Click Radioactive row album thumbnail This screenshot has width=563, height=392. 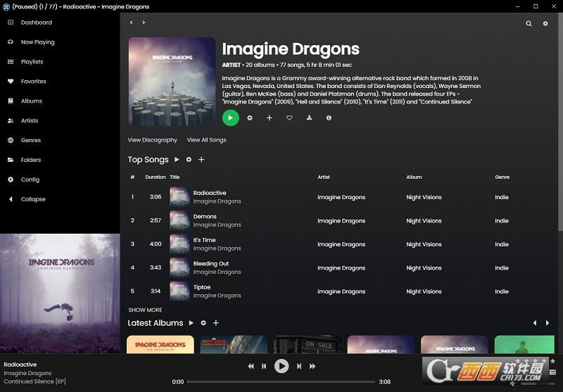tap(179, 197)
